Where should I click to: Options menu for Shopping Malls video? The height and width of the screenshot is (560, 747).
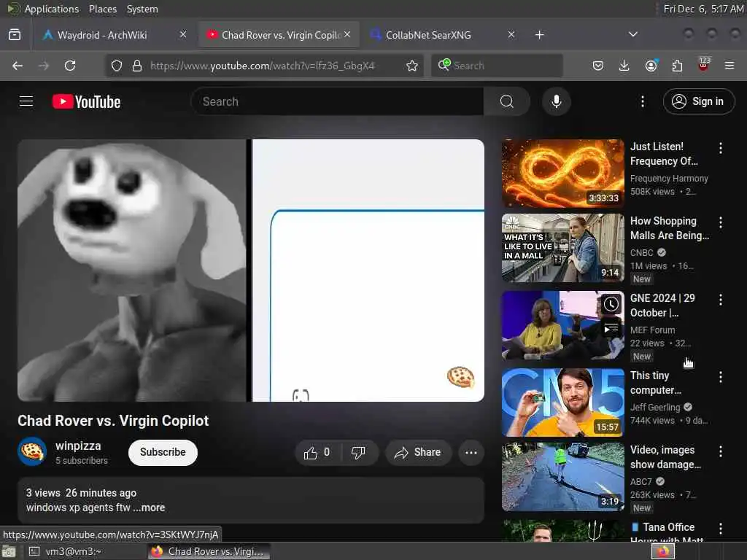point(720,222)
